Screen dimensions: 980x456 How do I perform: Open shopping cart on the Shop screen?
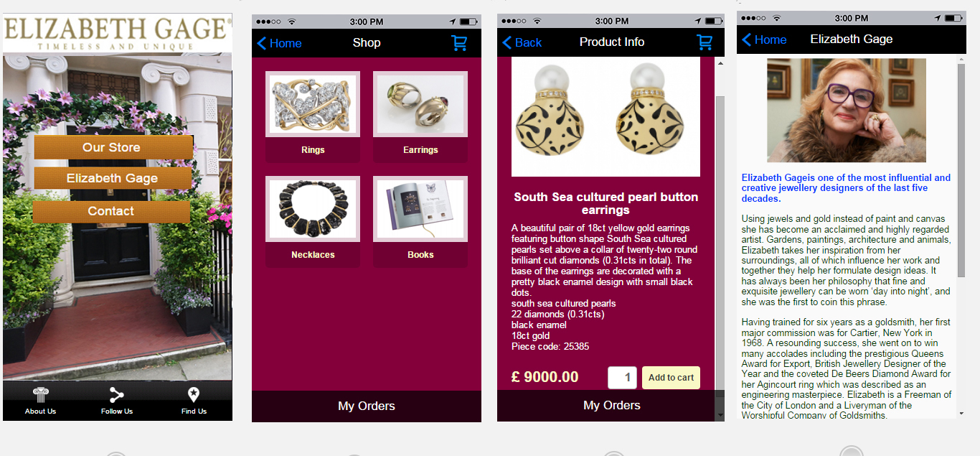(x=459, y=43)
